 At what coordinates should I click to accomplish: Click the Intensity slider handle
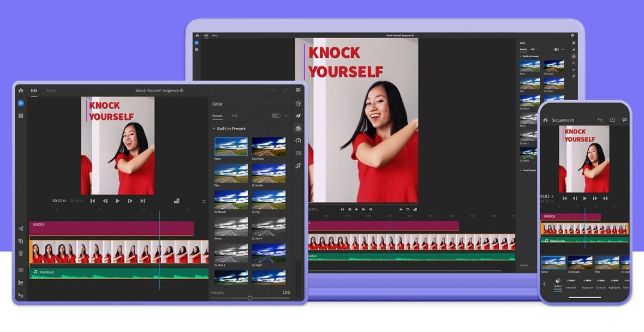[x=250, y=298]
